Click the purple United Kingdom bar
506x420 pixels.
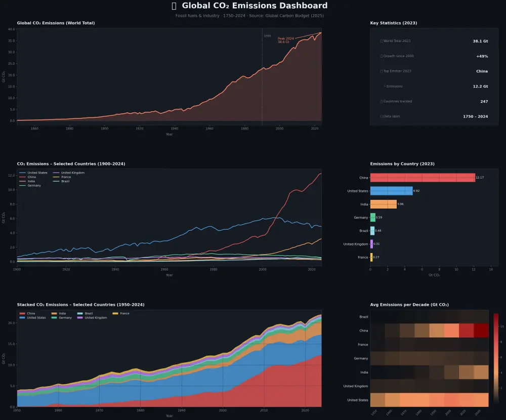pyautogui.click(x=371, y=244)
